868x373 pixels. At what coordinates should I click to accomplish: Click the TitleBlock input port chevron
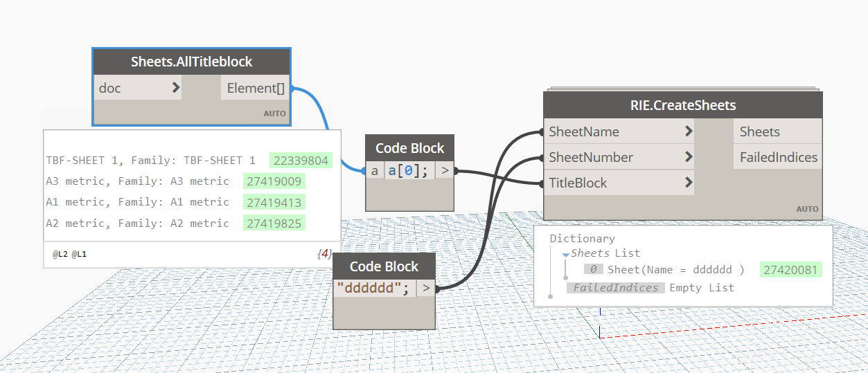pyautogui.click(x=688, y=183)
